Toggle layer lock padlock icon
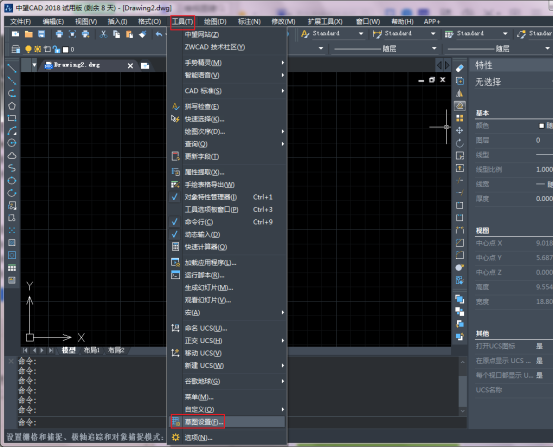The width and height of the screenshot is (553, 448). pos(56,49)
